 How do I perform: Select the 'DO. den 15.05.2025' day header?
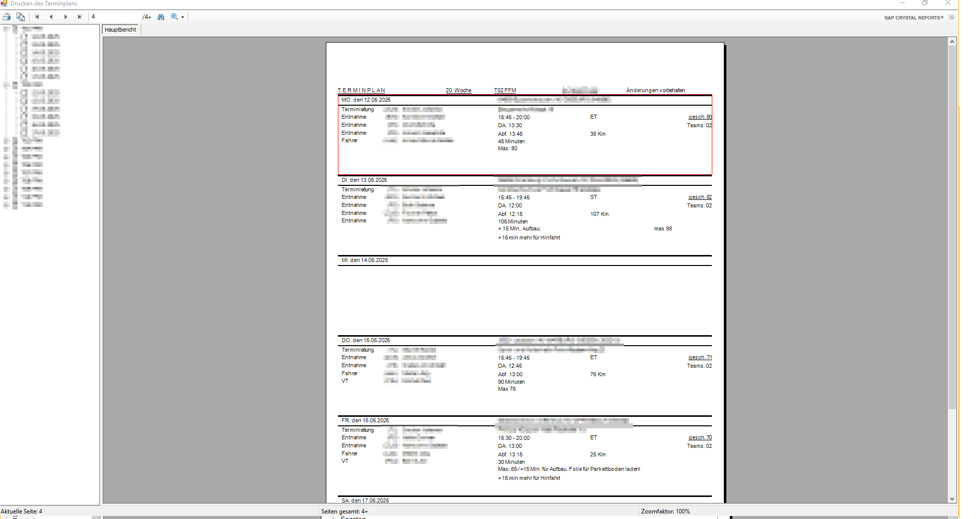pyautogui.click(x=366, y=341)
